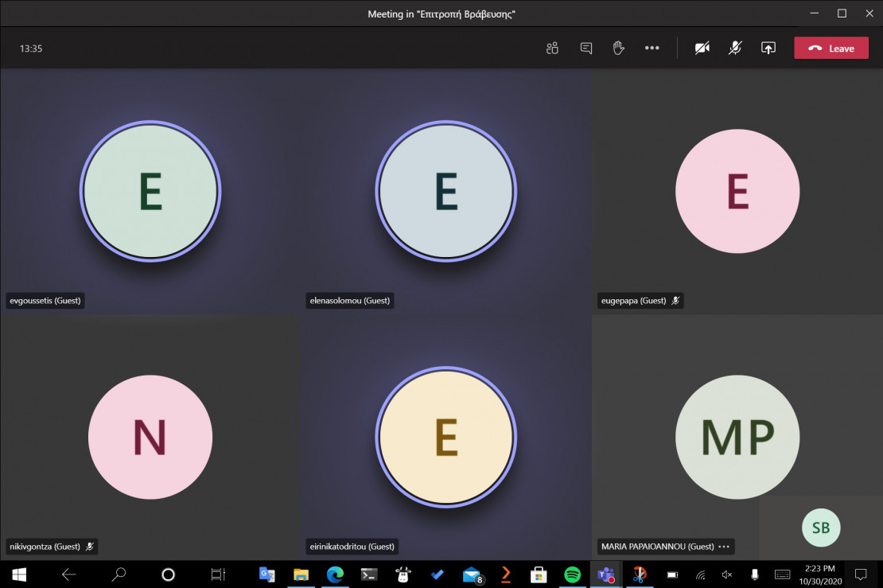Open more options for MARIA PAPAIOANNOU
Screen dimensions: 883x588
point(724,547)
